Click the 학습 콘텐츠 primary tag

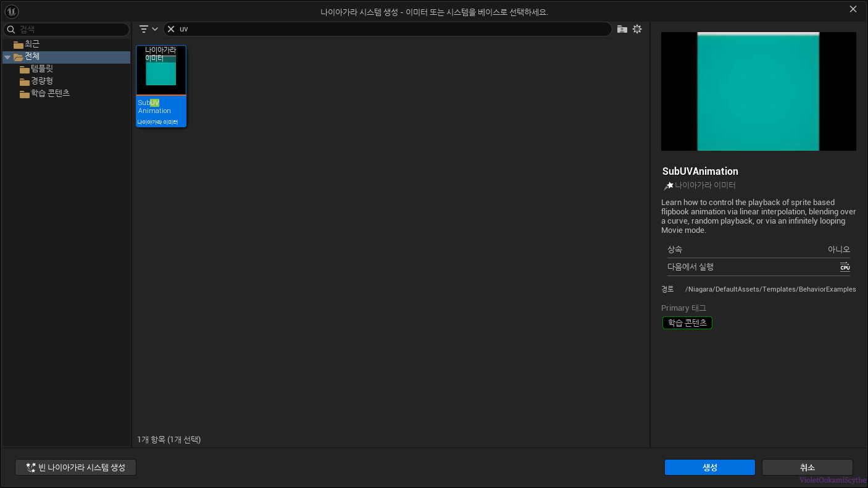point(687,323)
